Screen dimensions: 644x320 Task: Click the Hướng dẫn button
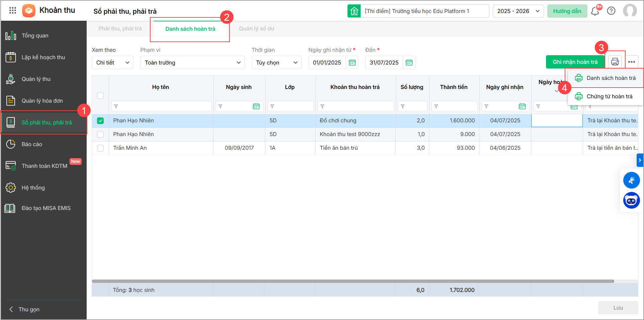pyautogui.click(x=567, y=11)
